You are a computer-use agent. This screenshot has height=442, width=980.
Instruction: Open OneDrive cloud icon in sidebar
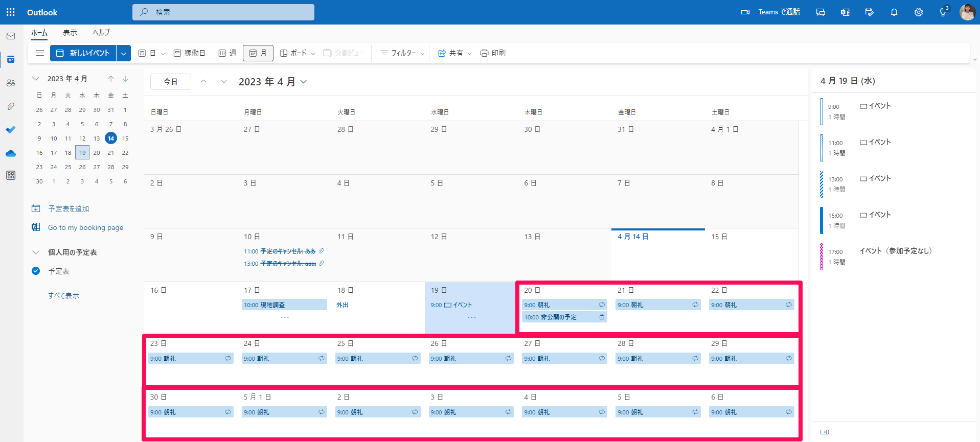click(11, 153)
